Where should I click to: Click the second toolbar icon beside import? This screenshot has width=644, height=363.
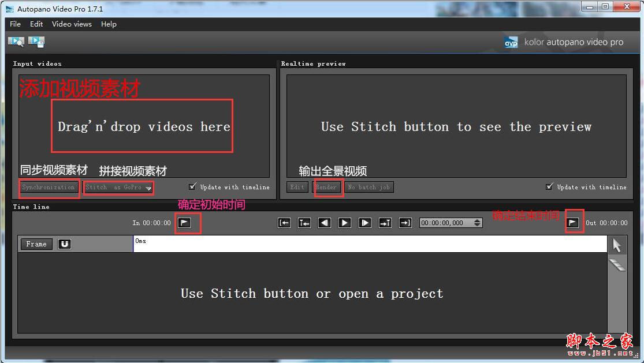tap(36, 42)
